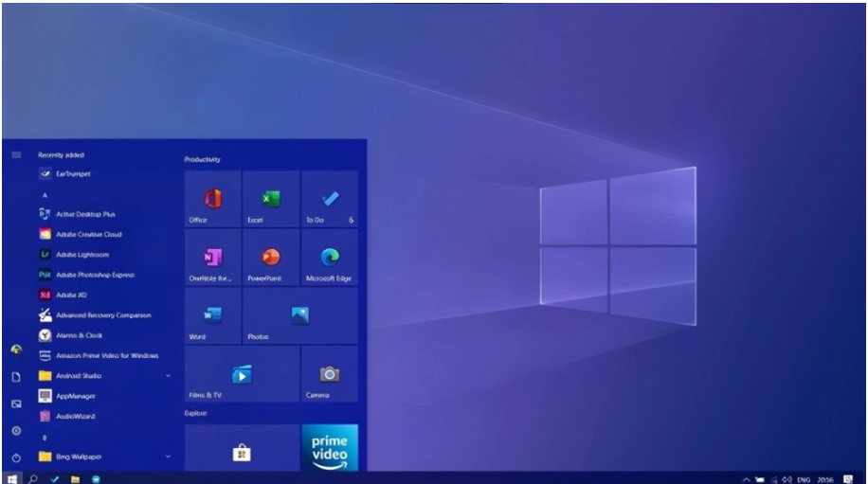Open Pictures from the Start rail

click(17, 403)
